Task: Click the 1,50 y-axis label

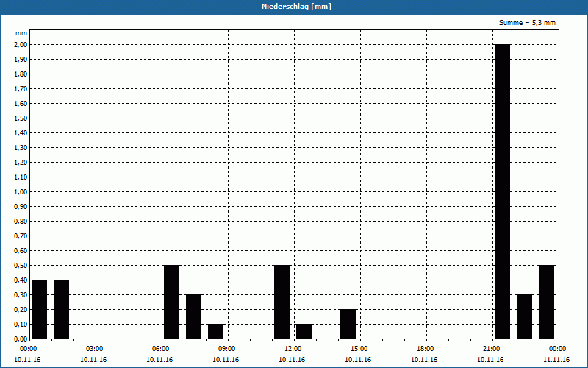Action: tap(21, 118)
